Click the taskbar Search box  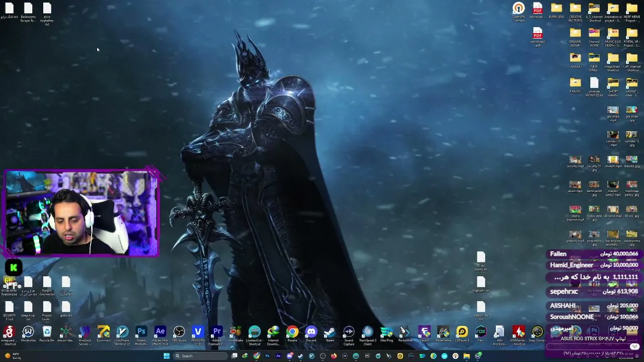(201, 356)
